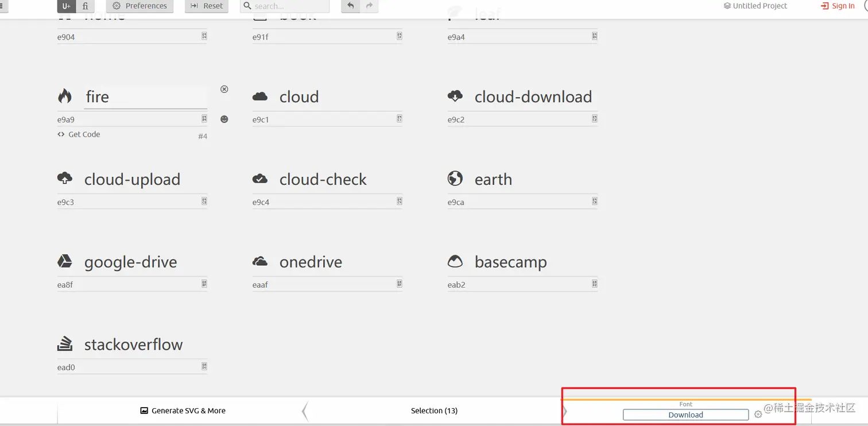868x426 pixels.
Task: Remove the fire glyph with the circled X
Action: 224,89
